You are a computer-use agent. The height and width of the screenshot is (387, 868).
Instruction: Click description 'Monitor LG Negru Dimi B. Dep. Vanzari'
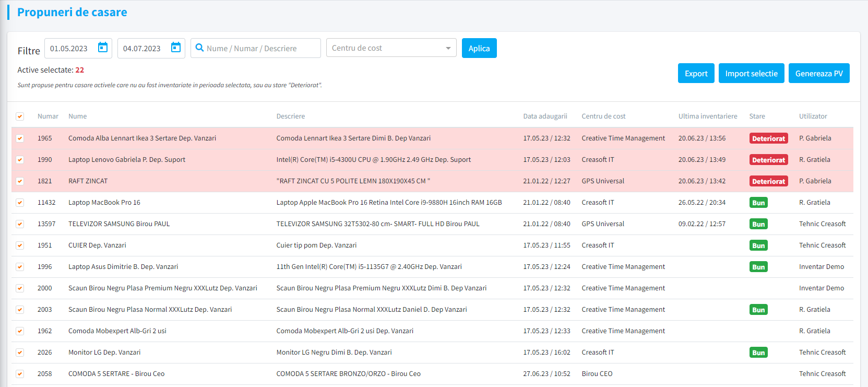click(334, 353)
